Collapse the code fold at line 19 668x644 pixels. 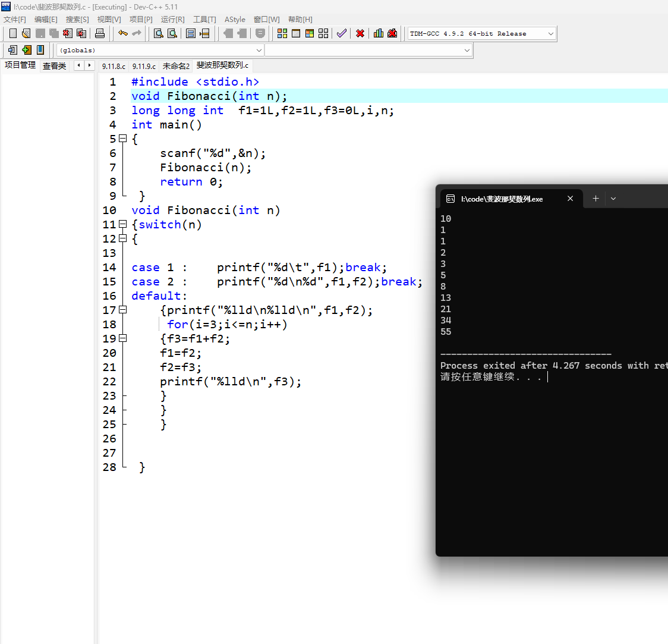pos(122,338)
